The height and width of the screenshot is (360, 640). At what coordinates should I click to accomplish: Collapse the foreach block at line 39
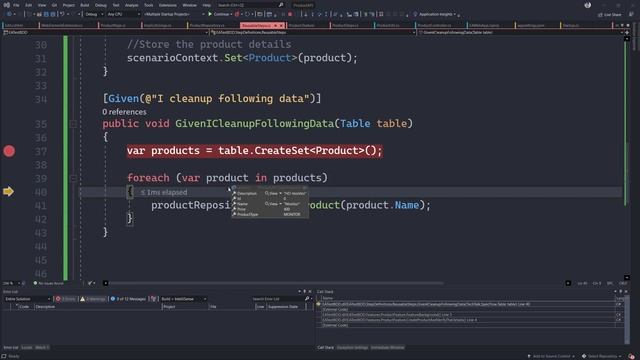[x=73, y=178]
